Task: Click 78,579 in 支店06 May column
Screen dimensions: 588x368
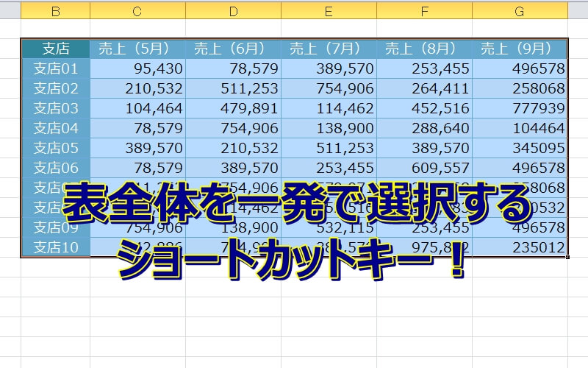Action: 137,168
